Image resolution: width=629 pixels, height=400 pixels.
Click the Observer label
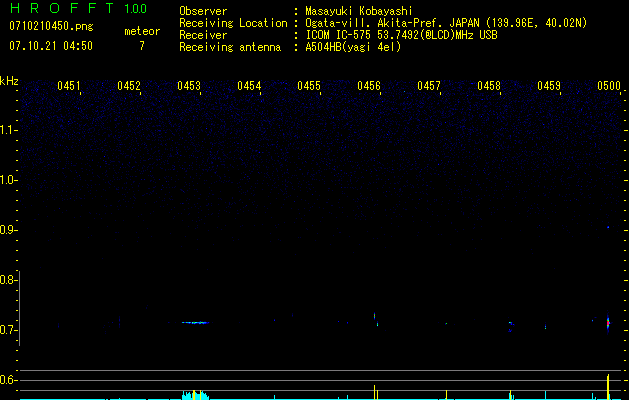pos(203,11)
